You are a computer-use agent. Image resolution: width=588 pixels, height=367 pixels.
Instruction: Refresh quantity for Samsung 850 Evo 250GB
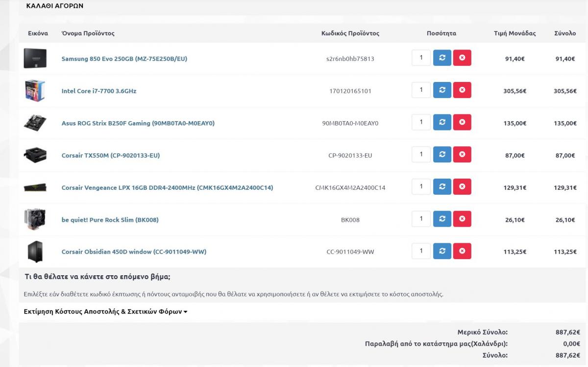[442, 58]
